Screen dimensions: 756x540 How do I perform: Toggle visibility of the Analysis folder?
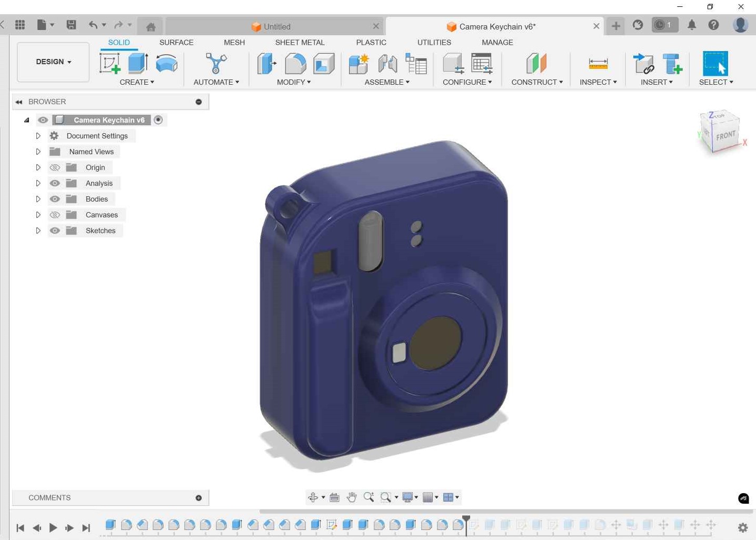tap(55, 183)
